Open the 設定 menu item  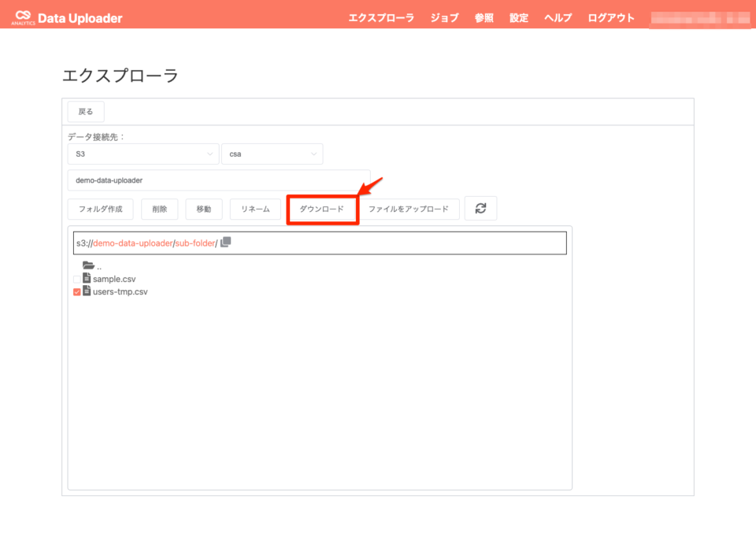point(518,17)
